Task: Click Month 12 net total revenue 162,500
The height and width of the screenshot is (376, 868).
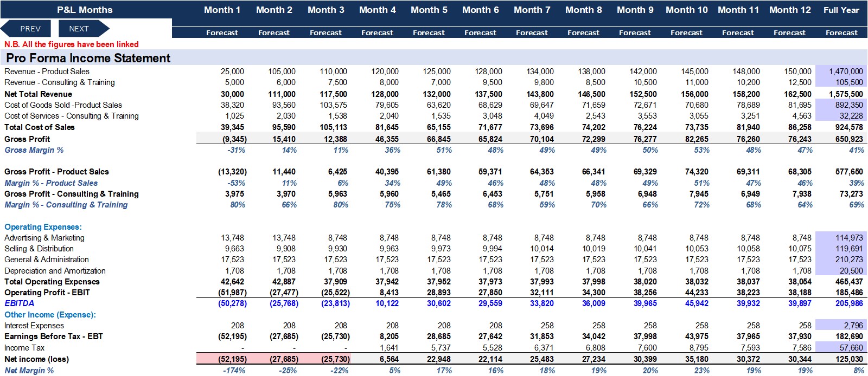Action: [797, 94]
